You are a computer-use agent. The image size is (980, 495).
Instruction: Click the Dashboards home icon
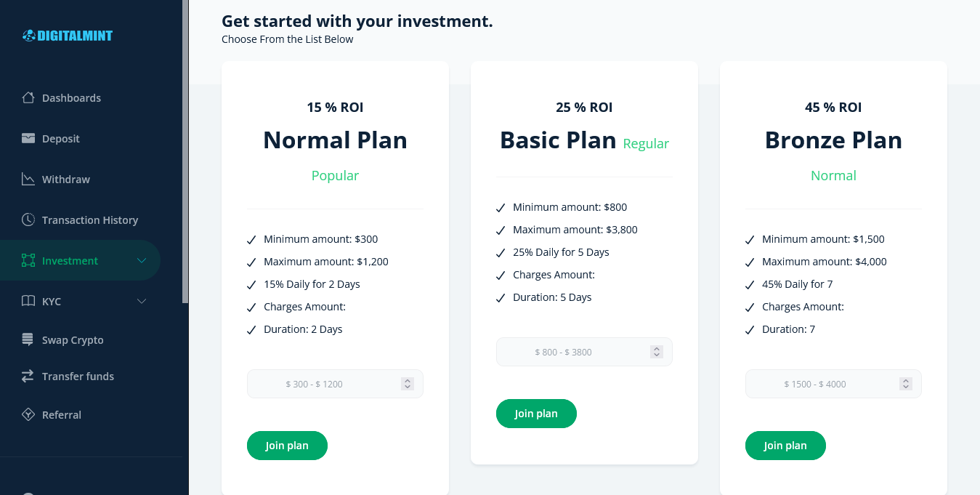pyautogui.click(x=28, y=97)
